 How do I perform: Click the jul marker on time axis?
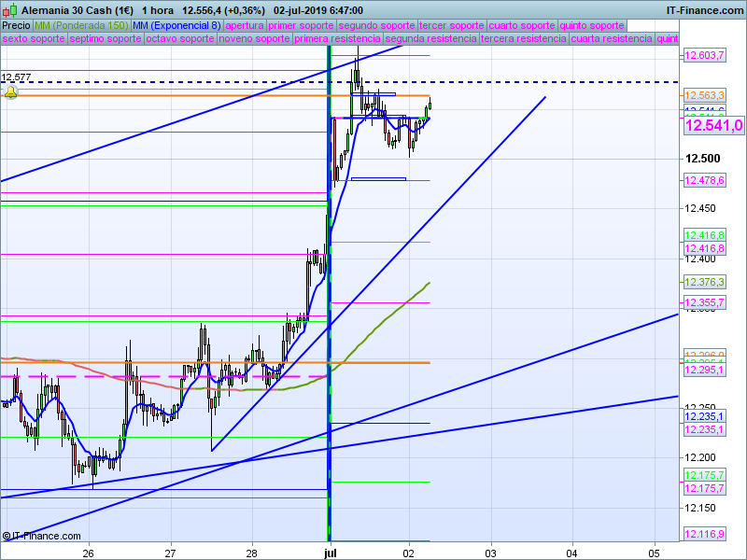[x=330, y=553]
